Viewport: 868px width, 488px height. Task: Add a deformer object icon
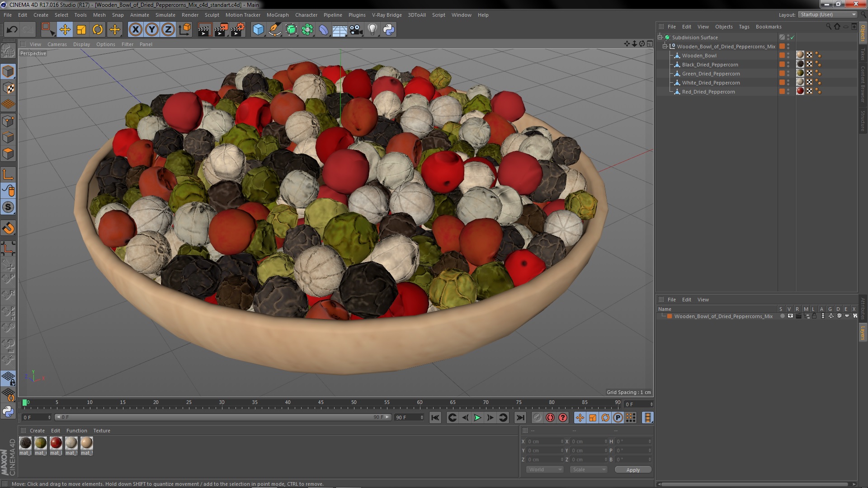[x=324, y=30]
